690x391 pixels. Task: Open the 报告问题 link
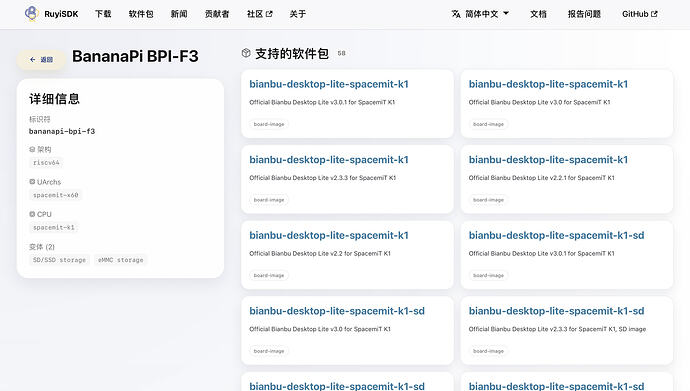click(x=584, y=14)
